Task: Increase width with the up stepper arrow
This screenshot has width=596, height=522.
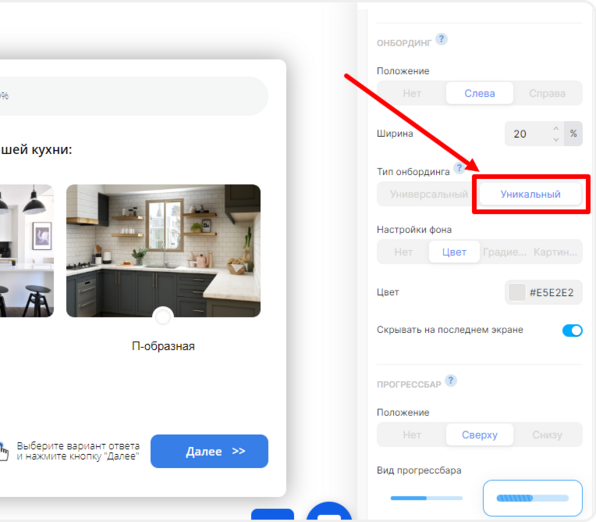Action: point(556,129)
